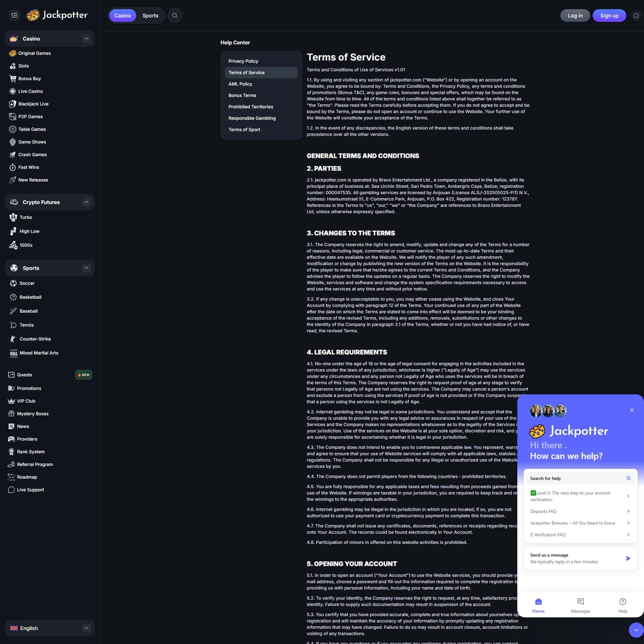
Task: Switch to the Sports toggle pill
Action: click(150, 16)
